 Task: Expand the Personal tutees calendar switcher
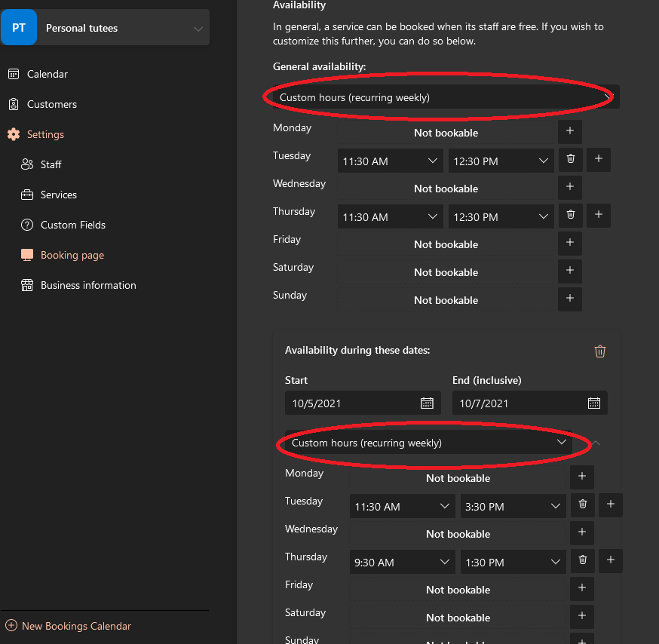point(198,29)
